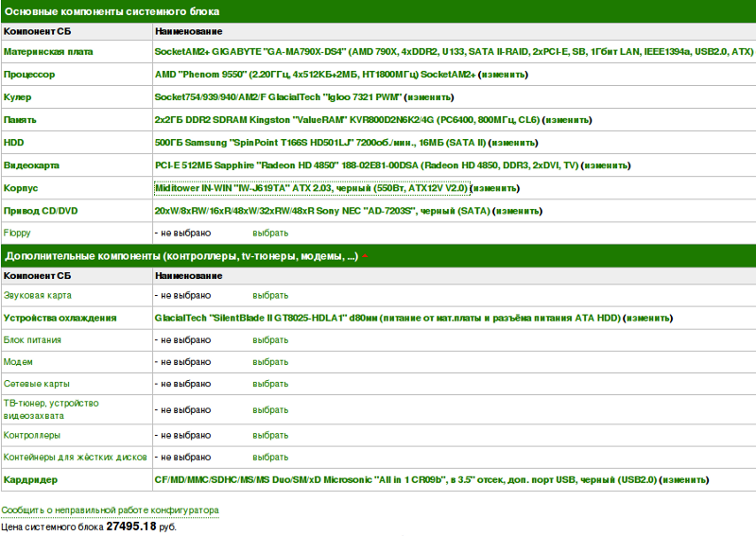The height and width of the screenshot is (536, 756).
Task: Open the Привод CD/DVD category link
Action: [41, 211]
